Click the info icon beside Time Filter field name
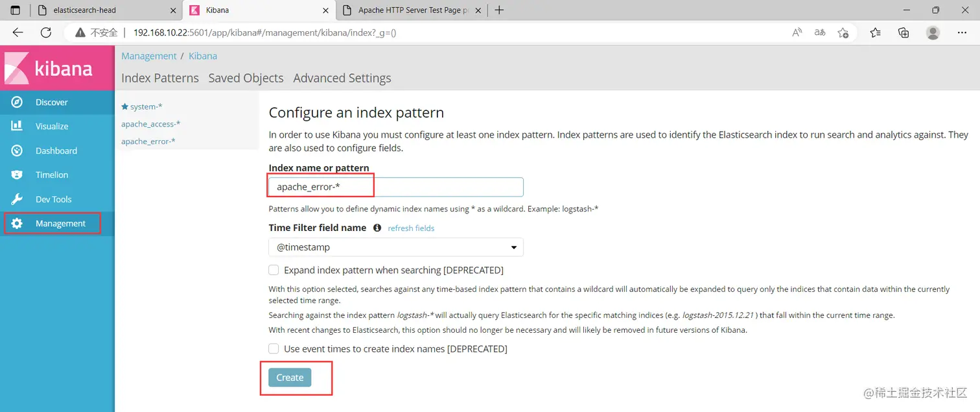Image resolution: width=980 pixels, height=412 pixels. point(377,228)
